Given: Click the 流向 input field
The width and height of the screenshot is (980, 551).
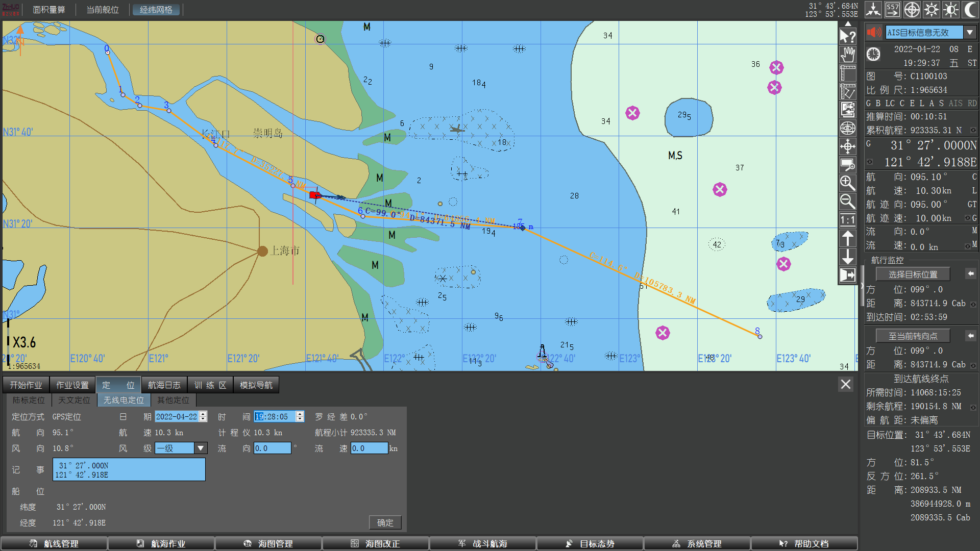Looking at the screenshot, I should tap(272, 448).
